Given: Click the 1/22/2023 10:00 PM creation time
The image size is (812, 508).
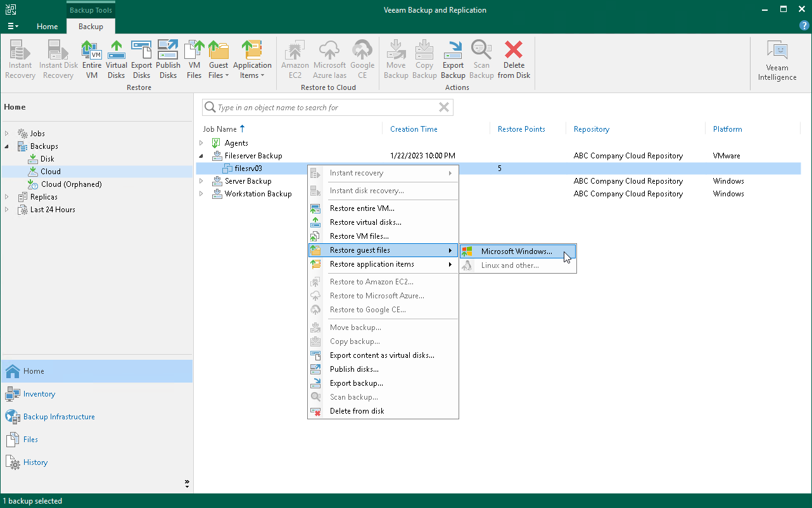Looking at the screenshot, I should [422, 156].
